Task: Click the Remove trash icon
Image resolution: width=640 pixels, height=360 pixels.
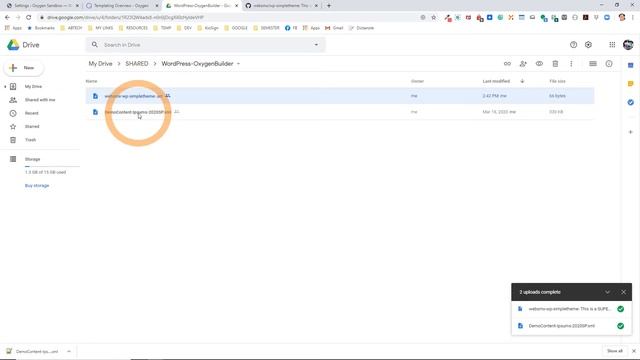Action: pyautogui.click(x=555, y=64)
